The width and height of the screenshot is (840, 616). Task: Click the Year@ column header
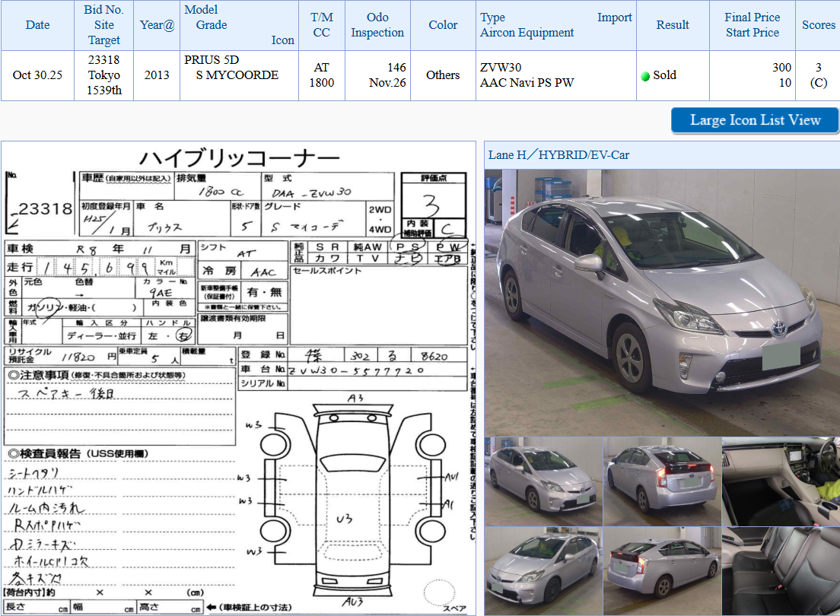[x=157, y=25]
